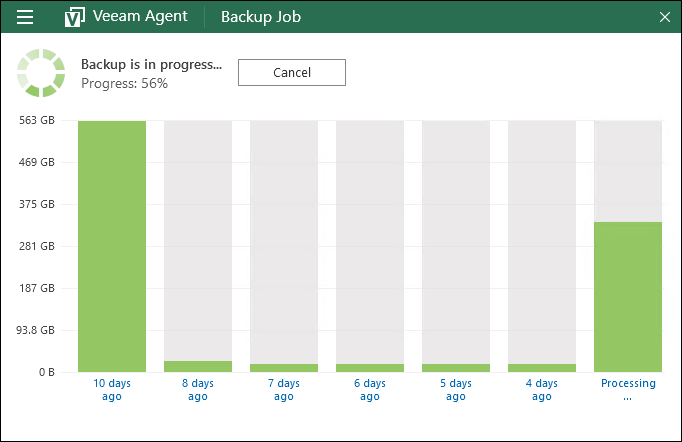Select the backup bar above 6 days ago
Viewport: 682px width, 442px height.
[370, 367]
